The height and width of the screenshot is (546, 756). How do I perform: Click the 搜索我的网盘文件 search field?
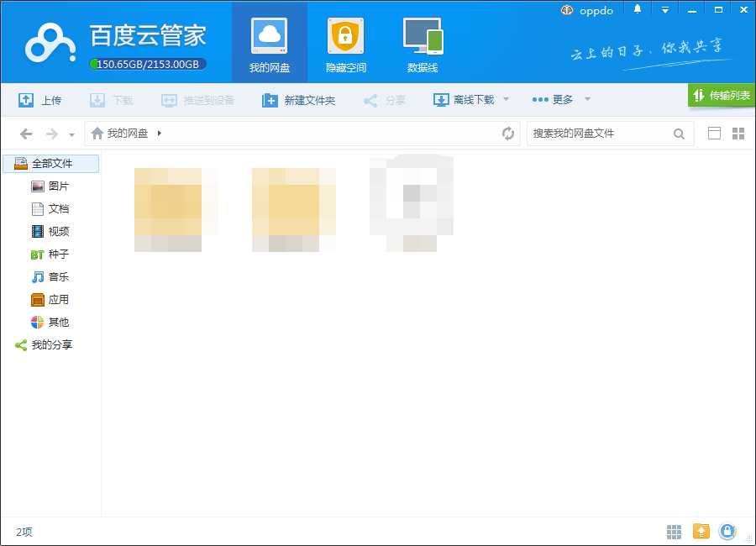point(600,134)
